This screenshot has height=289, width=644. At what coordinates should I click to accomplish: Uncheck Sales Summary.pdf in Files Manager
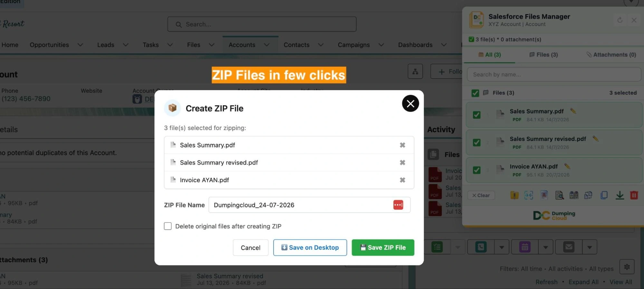(x=476, y=115)
